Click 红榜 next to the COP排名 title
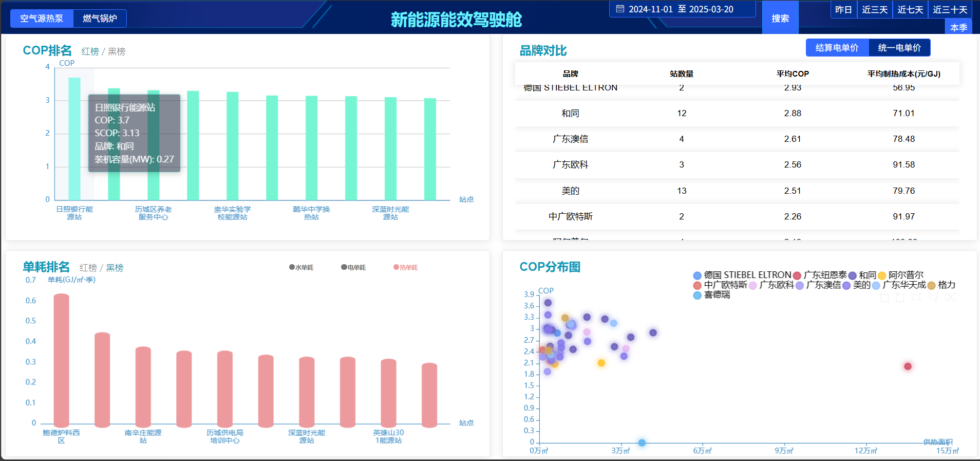This screenshot has height=461, width=980. 90,51
